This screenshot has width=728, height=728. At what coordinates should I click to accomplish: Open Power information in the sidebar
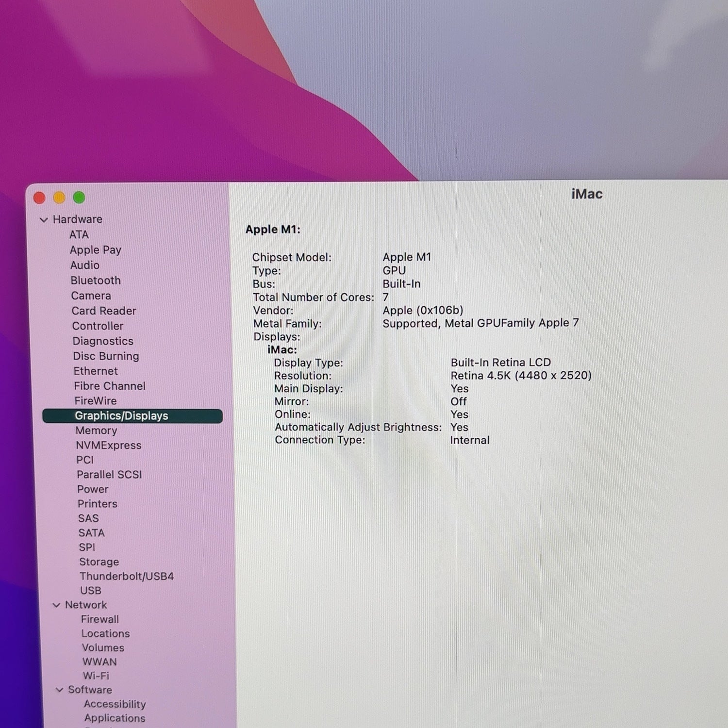coord(93,489)
